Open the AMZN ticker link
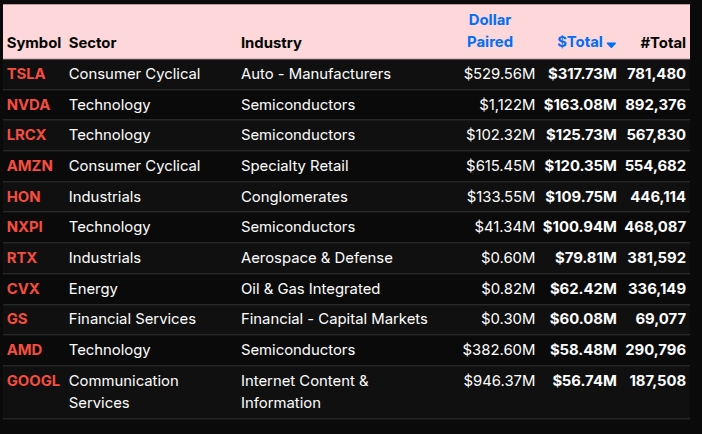Image resolution: width=702 pixels, height=434 pixels. pyautogui.click(x=28, y=166)
